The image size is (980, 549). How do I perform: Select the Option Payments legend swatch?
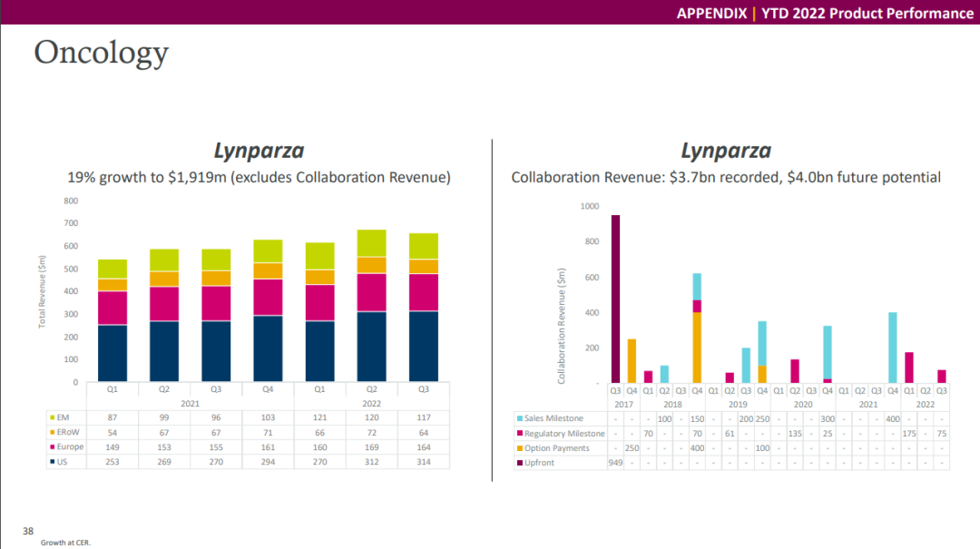tap(518, 448)
